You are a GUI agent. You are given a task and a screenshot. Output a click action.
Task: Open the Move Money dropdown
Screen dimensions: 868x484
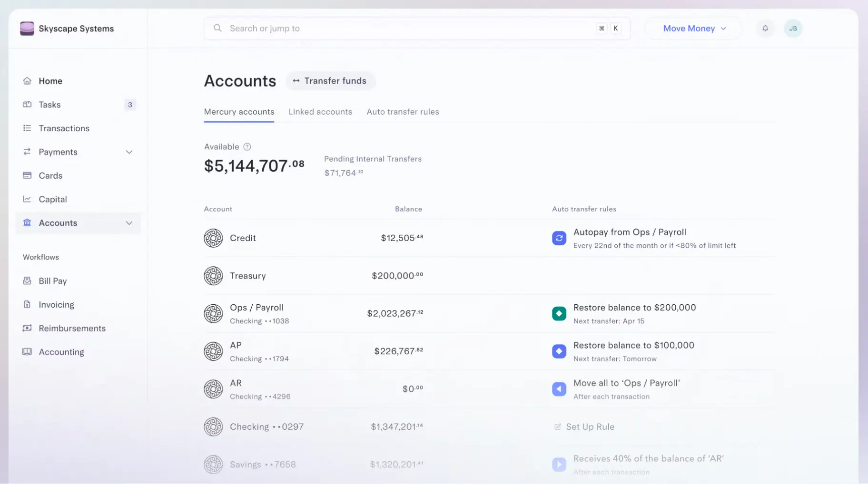point(694,29)
